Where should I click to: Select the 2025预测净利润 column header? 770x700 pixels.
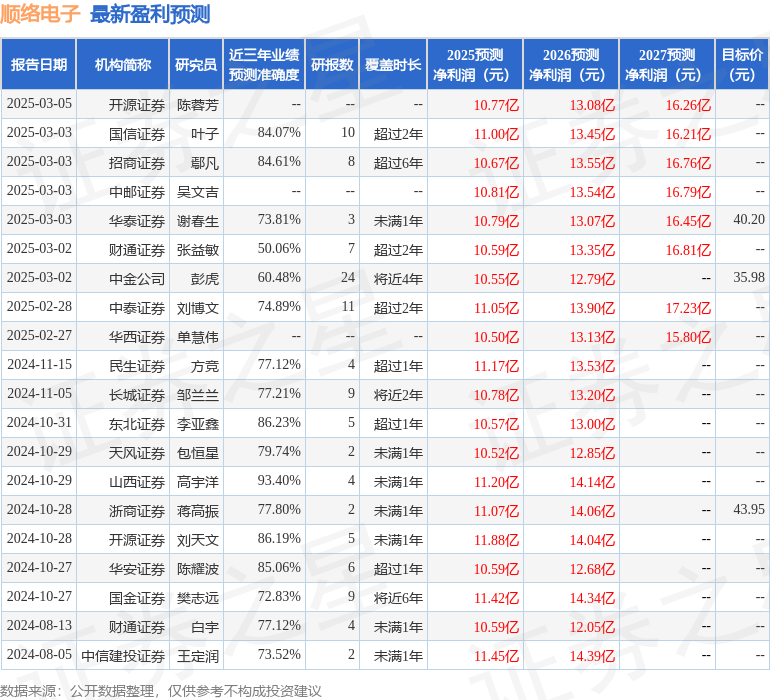point(475,65)
